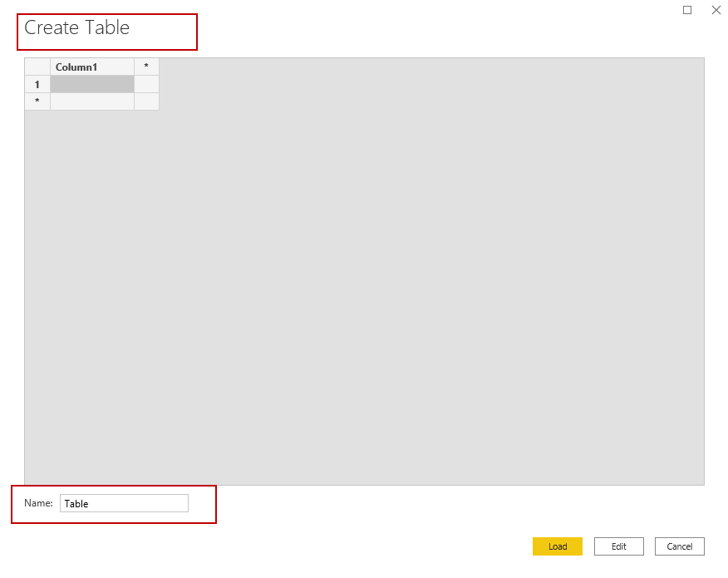Select the top-left corner cell of the grid
Image resolution: width=728 pixels, height=578 pixels.
tap(37, 67)
